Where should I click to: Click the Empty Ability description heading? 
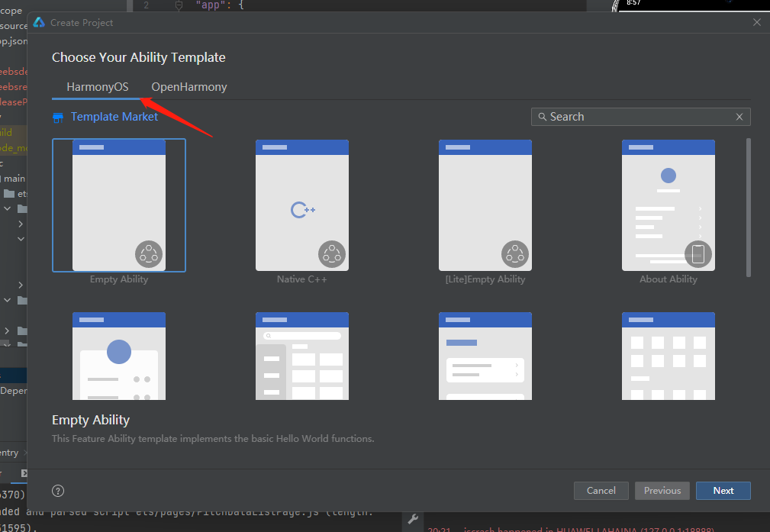pos(91,420)
